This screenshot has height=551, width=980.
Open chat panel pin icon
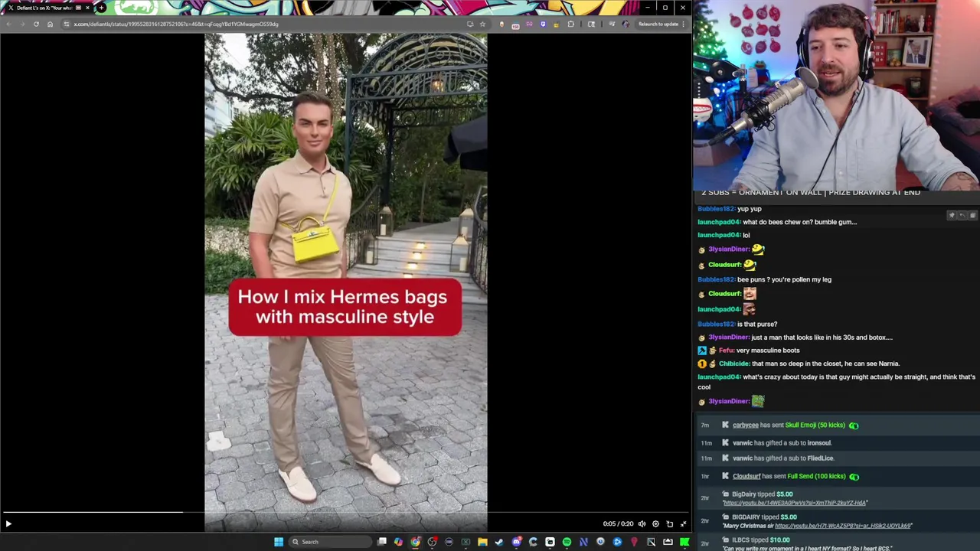(952, 216)
